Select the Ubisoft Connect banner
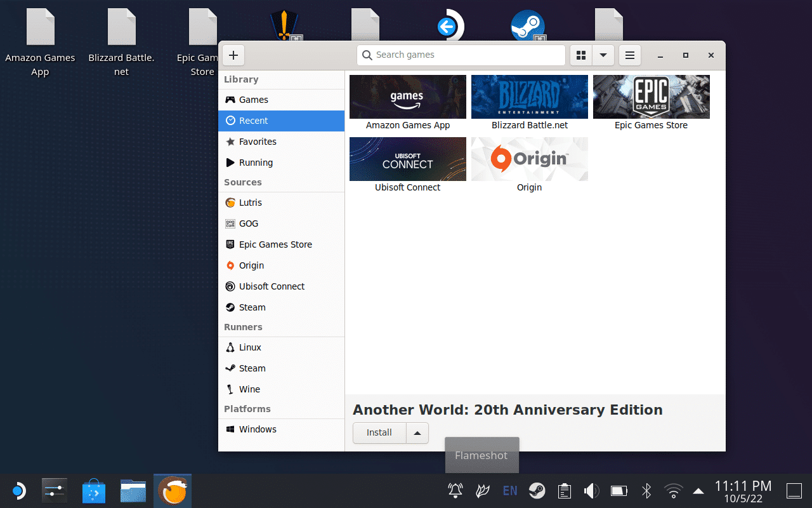Viewport: 812px width, 508px height. pos(408,159)
